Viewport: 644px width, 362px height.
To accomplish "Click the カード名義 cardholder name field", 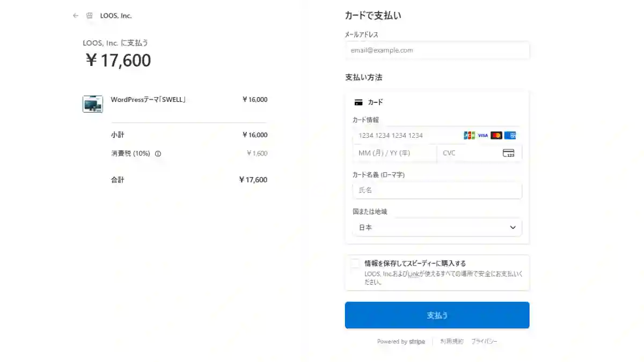I will (x=437, y=190).
